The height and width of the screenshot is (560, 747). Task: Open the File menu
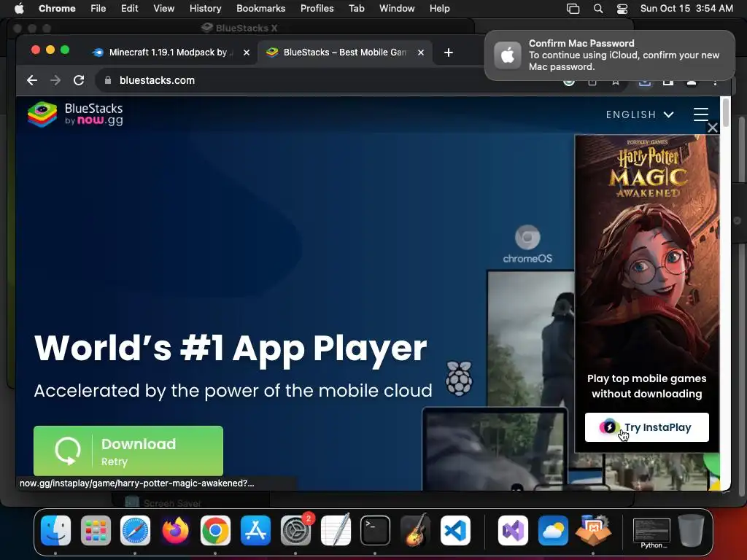(x=98, y=9)
